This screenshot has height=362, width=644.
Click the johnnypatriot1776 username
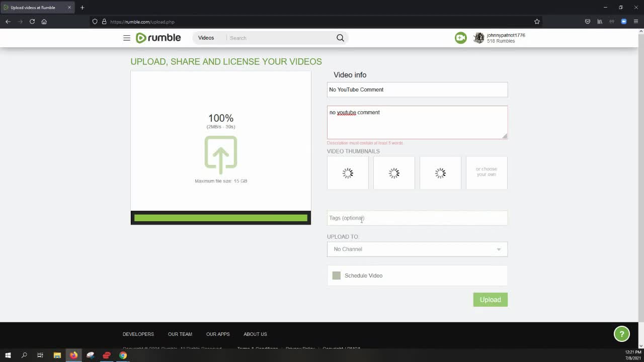506,35
